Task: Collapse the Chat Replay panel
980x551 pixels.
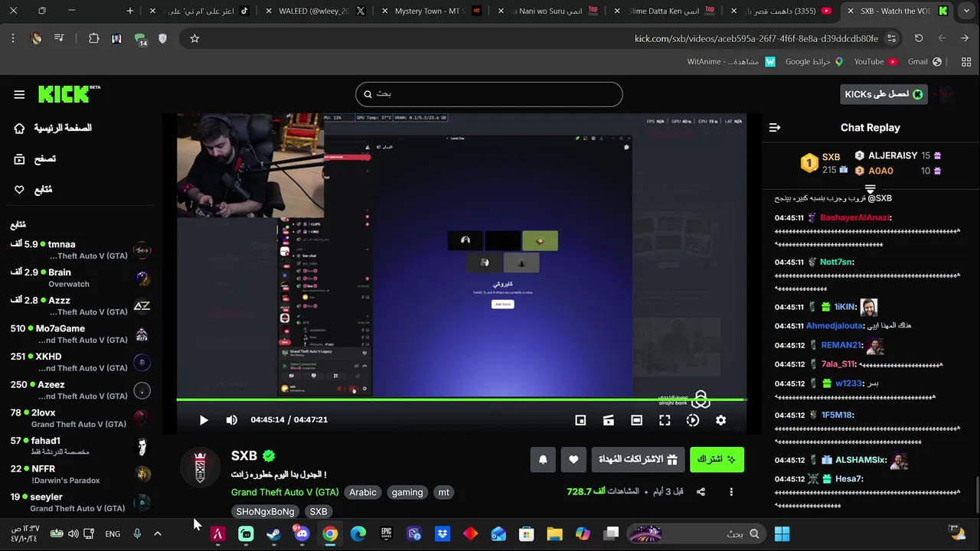Action: 775,128
